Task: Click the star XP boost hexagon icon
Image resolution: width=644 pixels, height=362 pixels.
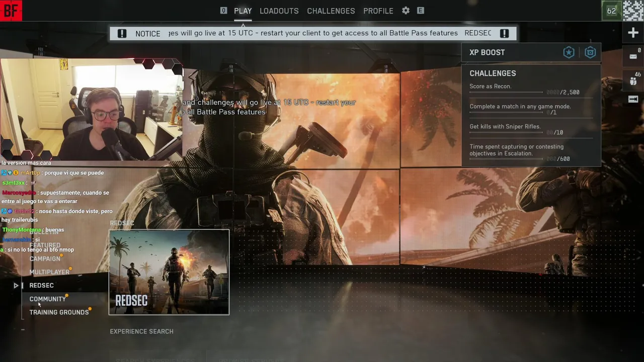Action: [x=569, y=52]
